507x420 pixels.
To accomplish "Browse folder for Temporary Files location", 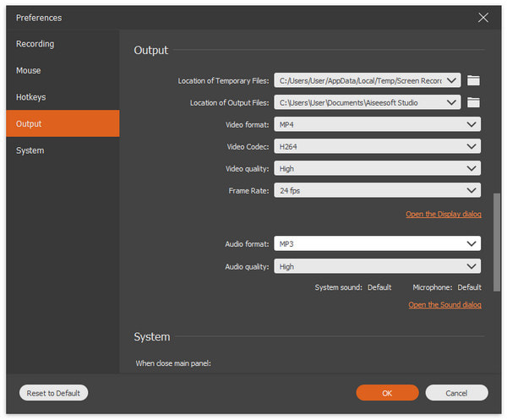I will (473, 80).
